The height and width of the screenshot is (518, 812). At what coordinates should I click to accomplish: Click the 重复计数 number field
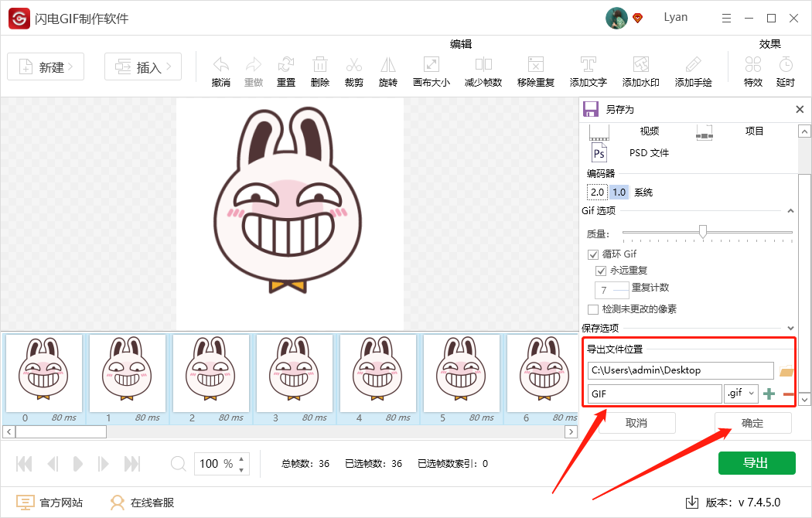tap(612, 290)
